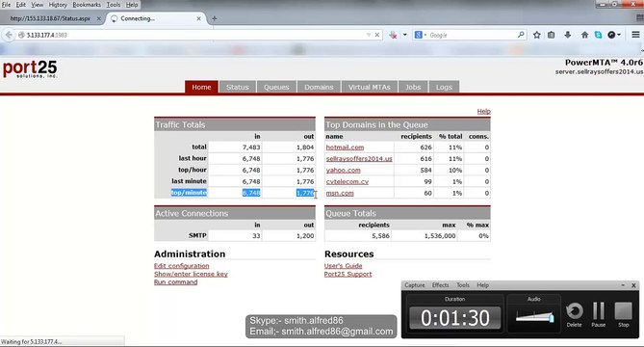Select the Home tab in PowerMTA
The width and height of the screenshot is (644, 347).
[x=201, y=87]
